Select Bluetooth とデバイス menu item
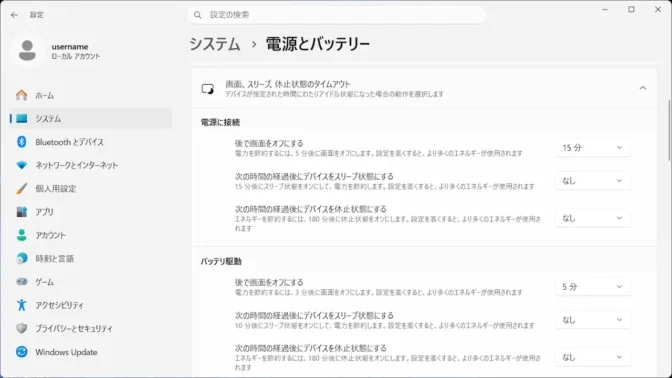 [x=91, y=142]
